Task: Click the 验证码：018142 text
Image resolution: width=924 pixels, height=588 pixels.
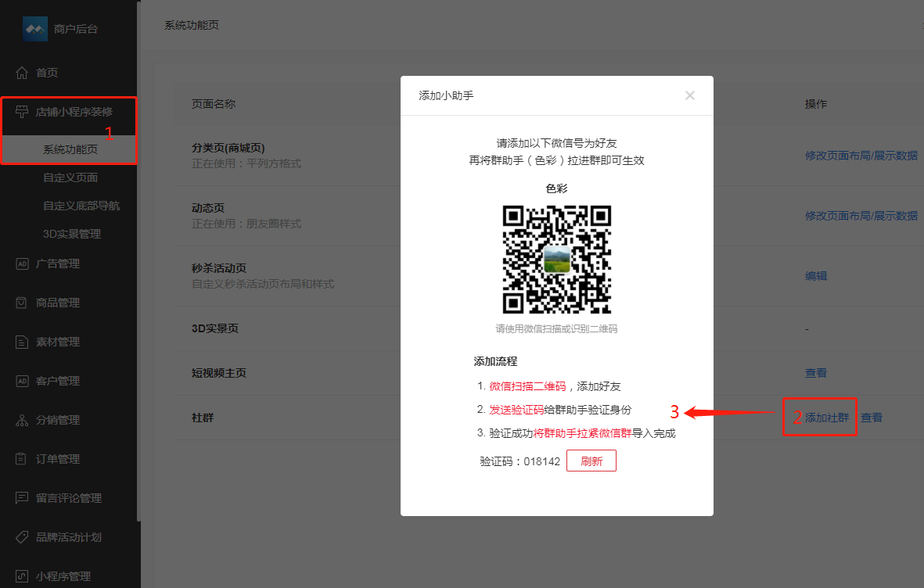Action: pyautogui.click(x=520, y=461)
